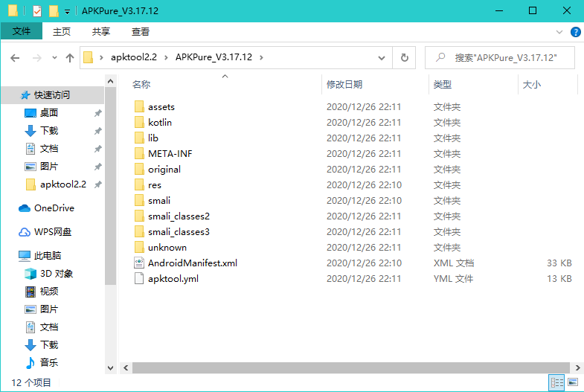Open pinned 下载 under Quick access

tap(49, 131)
